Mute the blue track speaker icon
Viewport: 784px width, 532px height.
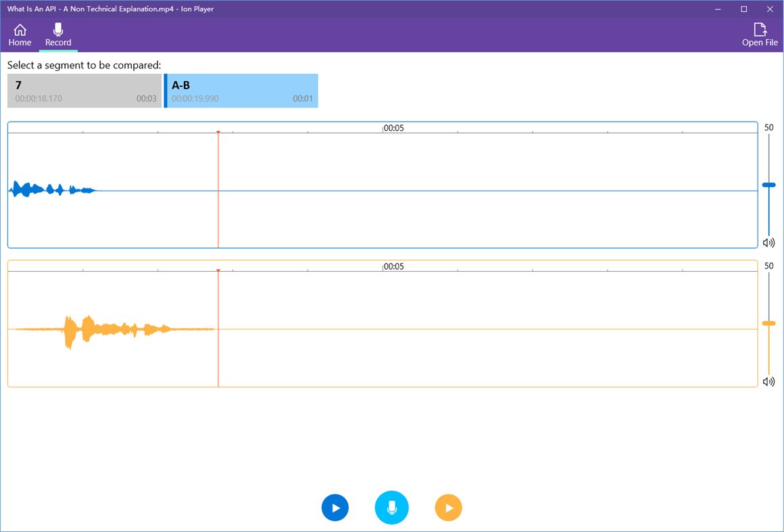pos(768,243)
